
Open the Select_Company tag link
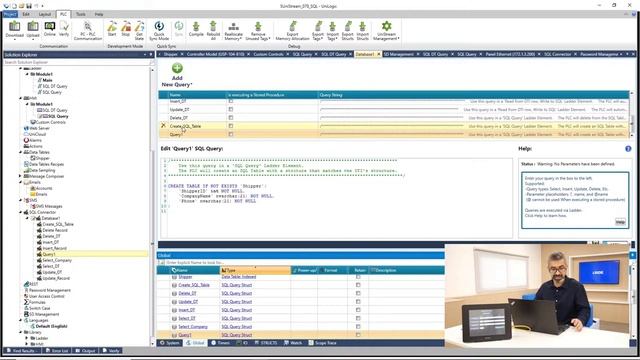(x=193, y=327)
